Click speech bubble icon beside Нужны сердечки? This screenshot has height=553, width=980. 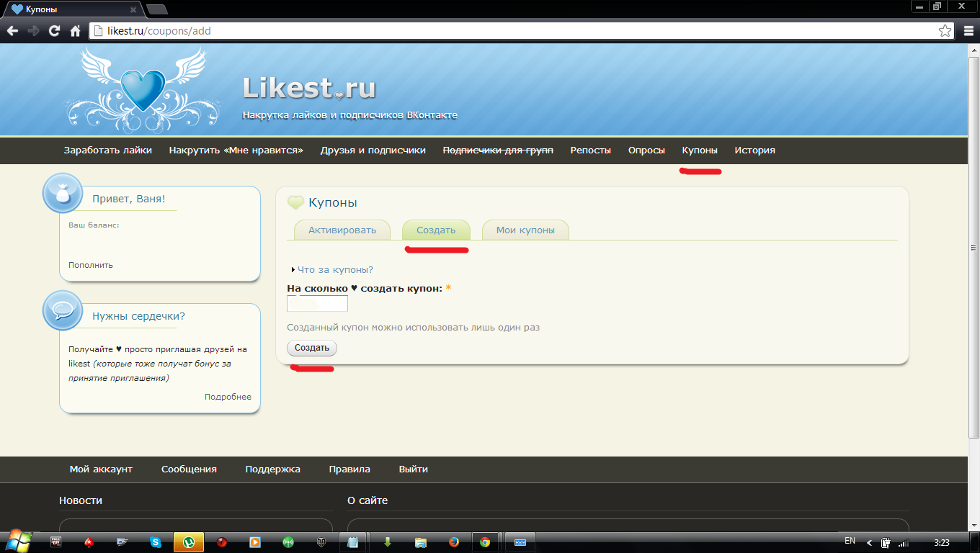tap(63, 311)
